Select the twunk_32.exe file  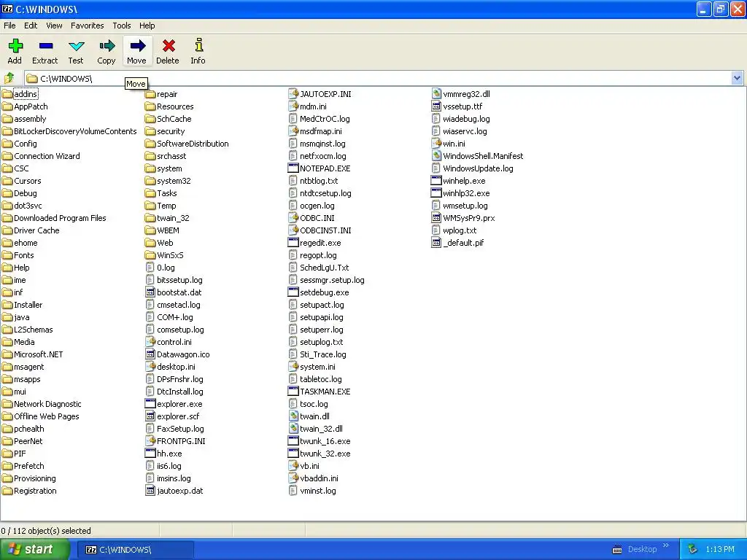click(x=320, y=454)
